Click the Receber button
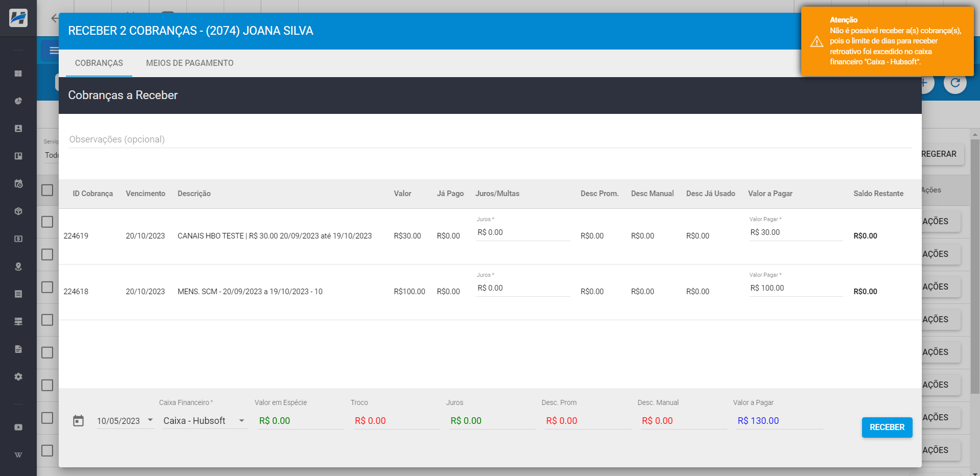Screen dimensions: 980x476 [887, 427]
